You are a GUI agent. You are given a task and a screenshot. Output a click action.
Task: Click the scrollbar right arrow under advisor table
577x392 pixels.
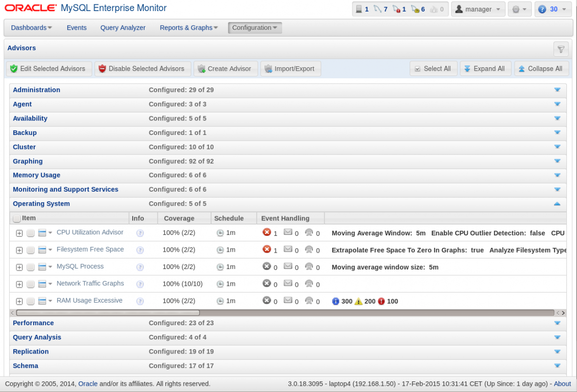coord(563,313)
